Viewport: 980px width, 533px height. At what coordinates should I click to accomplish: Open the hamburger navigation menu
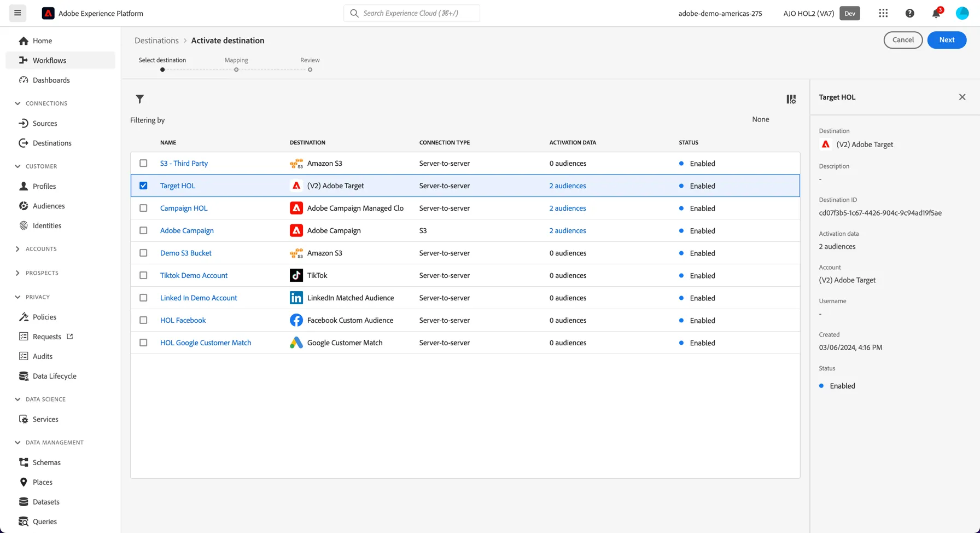[x=17, y=13]
